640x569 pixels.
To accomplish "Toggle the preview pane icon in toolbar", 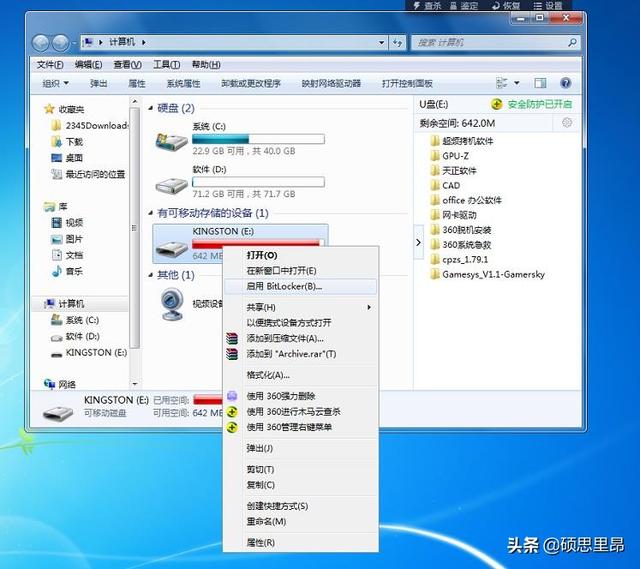I will tap(542, 83).
